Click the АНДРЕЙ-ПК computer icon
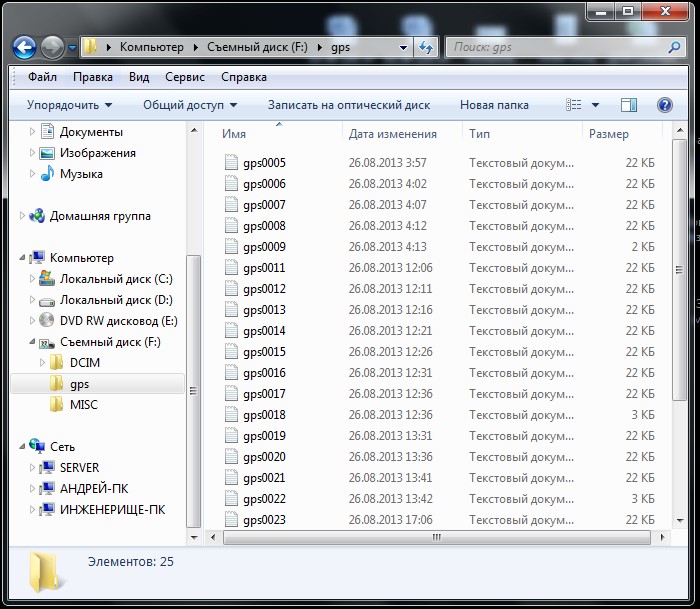This screenshot has height=609, width=700. pos(46,488)
